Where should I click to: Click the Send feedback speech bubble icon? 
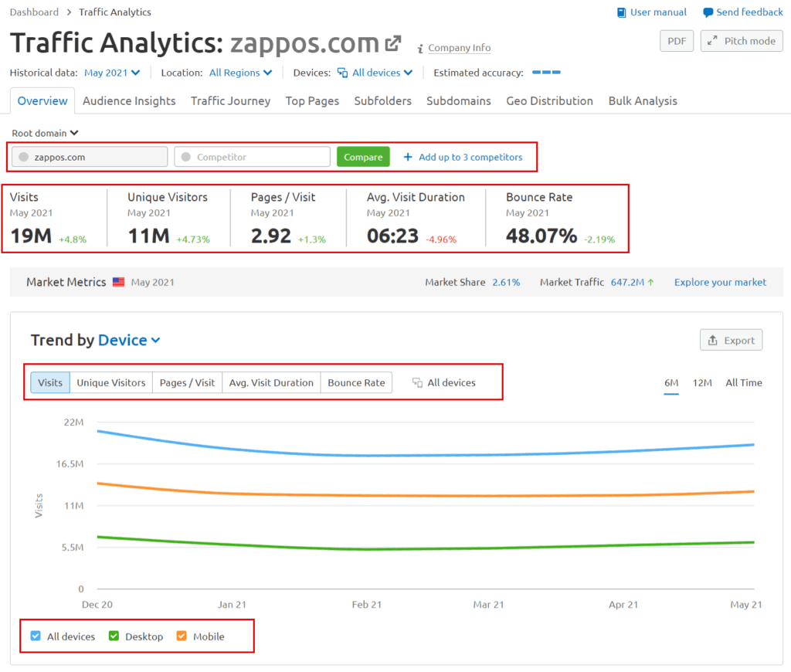[708, 12]
